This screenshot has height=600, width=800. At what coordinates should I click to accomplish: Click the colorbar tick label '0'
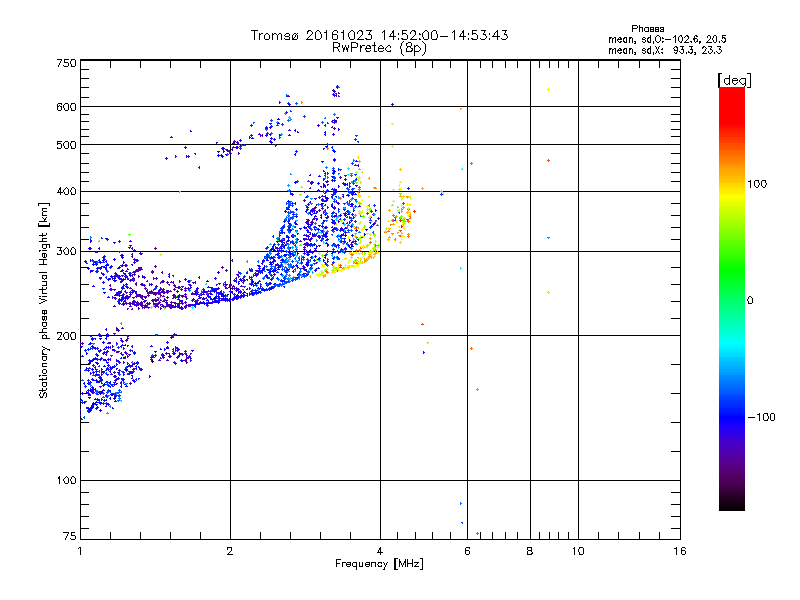pyautogui.click(x=750, y=301)
